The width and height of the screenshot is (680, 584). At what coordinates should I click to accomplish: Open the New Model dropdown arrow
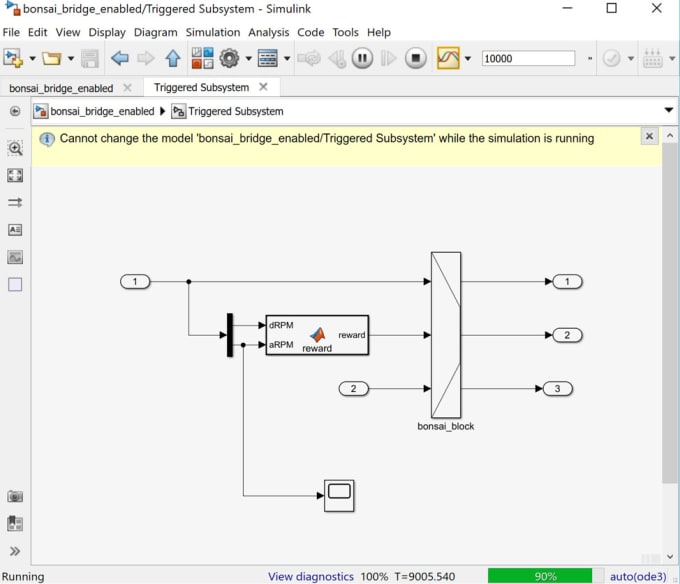click(33, 58)
